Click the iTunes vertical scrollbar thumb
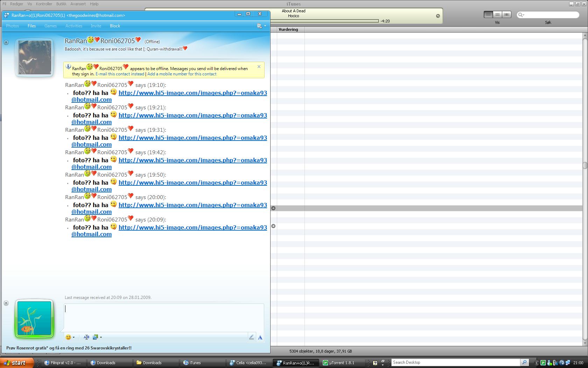This screenshot has height=368, width=588. (585, 165)
